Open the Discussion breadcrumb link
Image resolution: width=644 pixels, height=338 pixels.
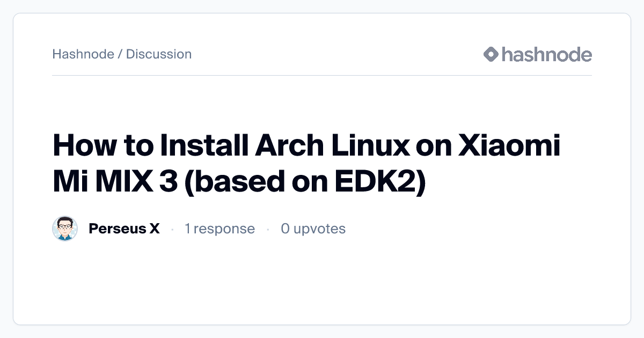[x=159, y=54]
